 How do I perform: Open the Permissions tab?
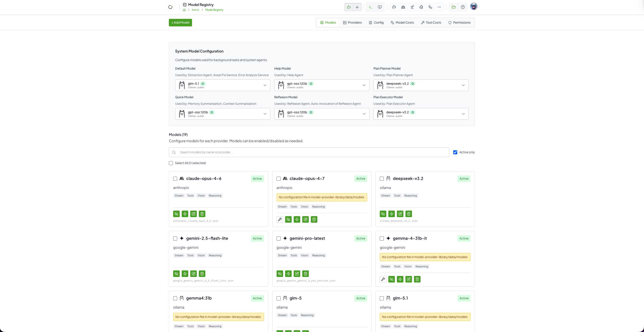point(459,23)
